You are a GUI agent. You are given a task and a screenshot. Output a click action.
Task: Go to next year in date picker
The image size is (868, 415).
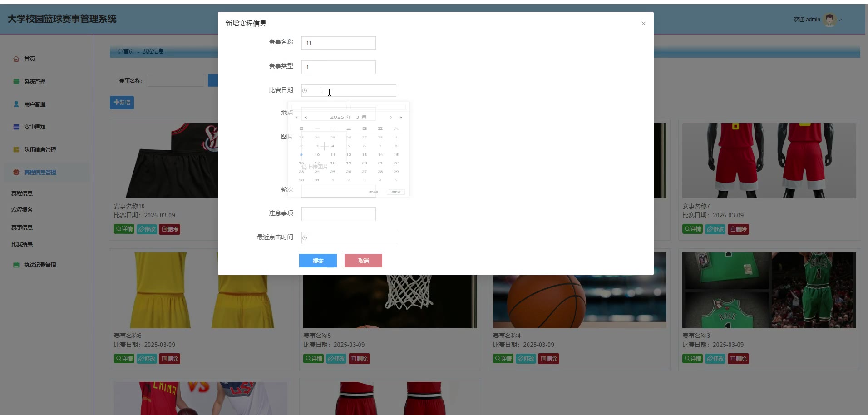pyautogui.click(x=400, y=117)
